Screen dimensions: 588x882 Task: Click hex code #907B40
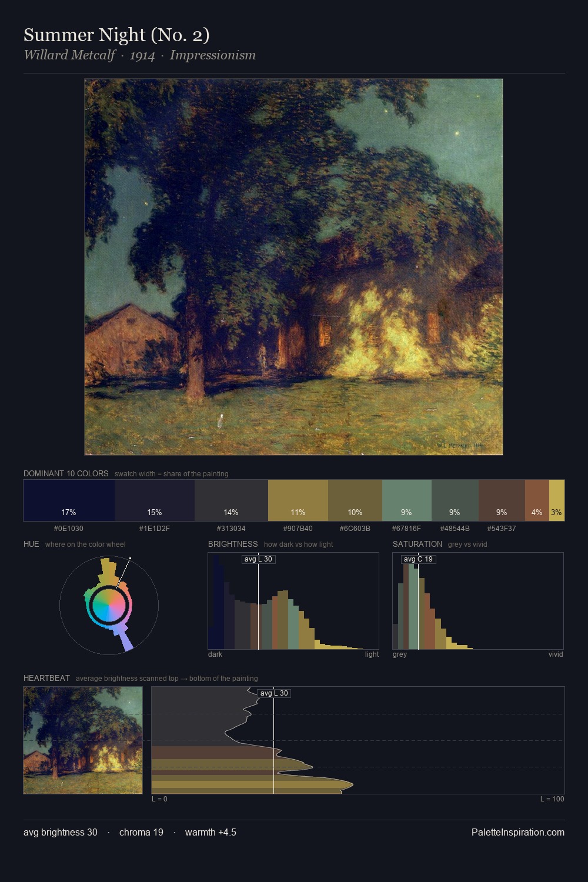click(x=298, y=529)
